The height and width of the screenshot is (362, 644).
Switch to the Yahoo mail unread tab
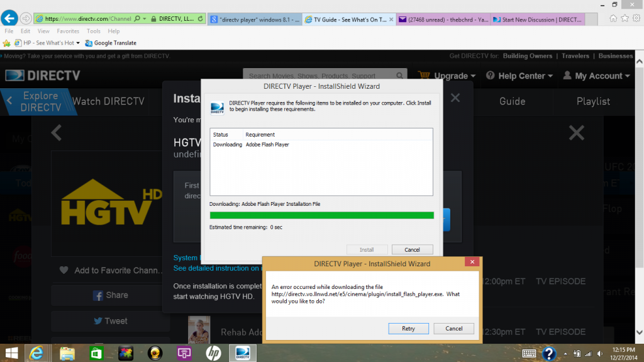point(443,20)
